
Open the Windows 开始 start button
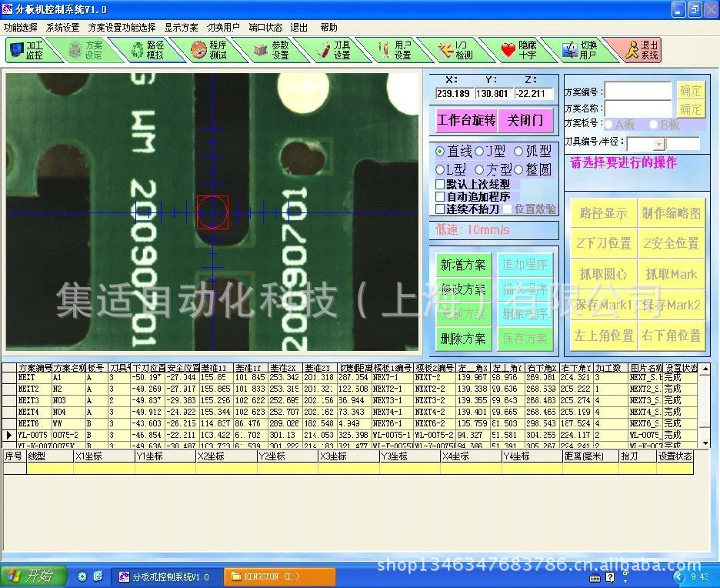(x=31, y=576)
